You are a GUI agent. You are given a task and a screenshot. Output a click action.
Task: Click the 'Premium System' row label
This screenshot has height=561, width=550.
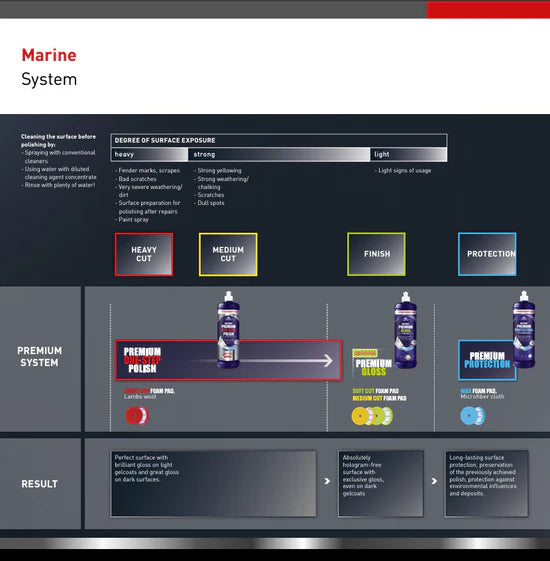coord(39,356)
